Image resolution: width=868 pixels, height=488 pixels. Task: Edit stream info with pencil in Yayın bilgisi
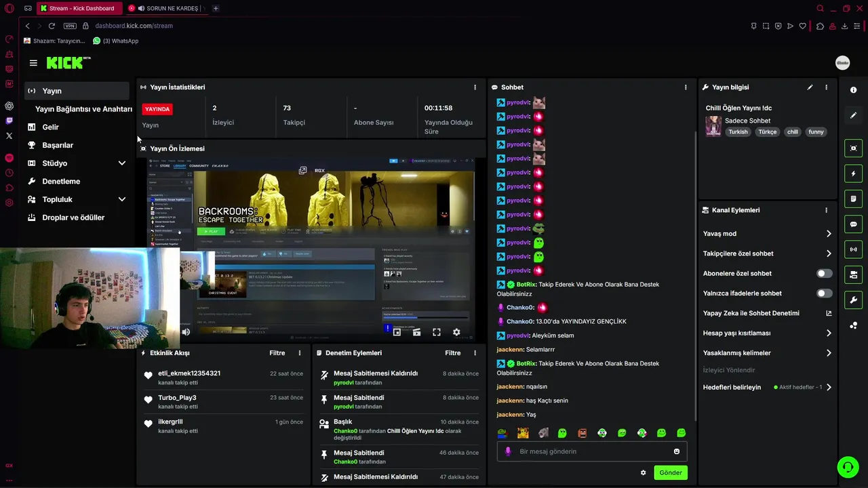pos(810,87)
